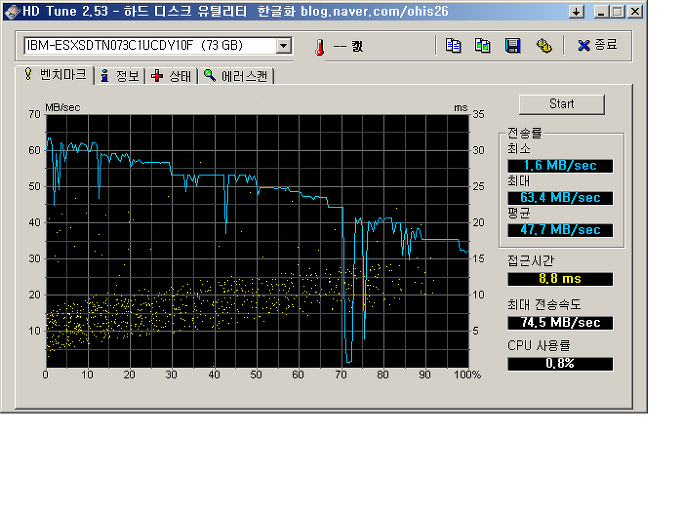Start the benchmark with Start button

(561, 104)
